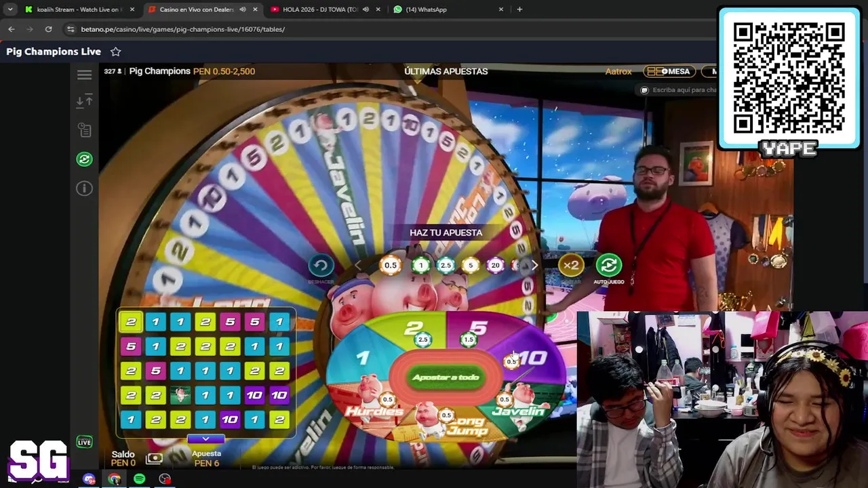The width and height of the screenshot is (868, 488).
Task: Switch to Casino en Vivo con Dealers tab
Action: [x=202, y=9]
